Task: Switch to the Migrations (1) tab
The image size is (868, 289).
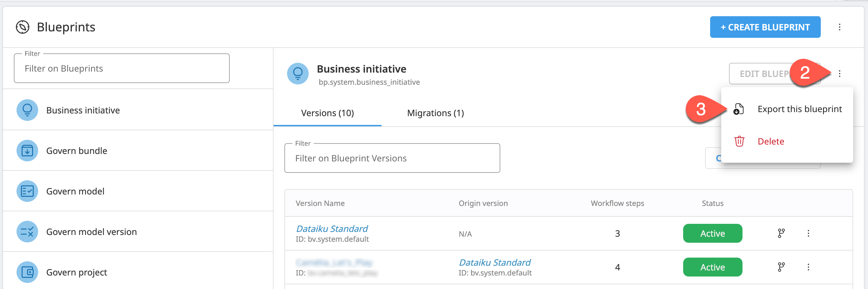Action: (x=436, y=113)
